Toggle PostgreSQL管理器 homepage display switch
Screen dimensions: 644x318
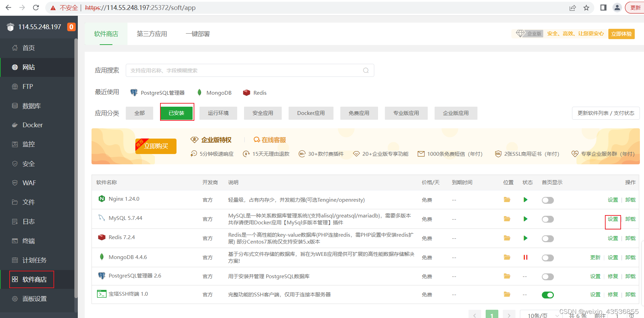click(x=548, y=277)
